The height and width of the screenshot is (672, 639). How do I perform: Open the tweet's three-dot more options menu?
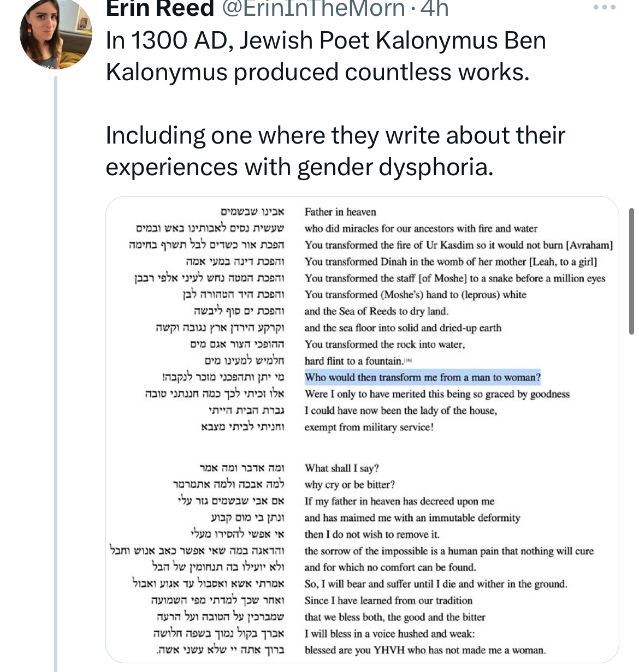[x=605, y=8]
